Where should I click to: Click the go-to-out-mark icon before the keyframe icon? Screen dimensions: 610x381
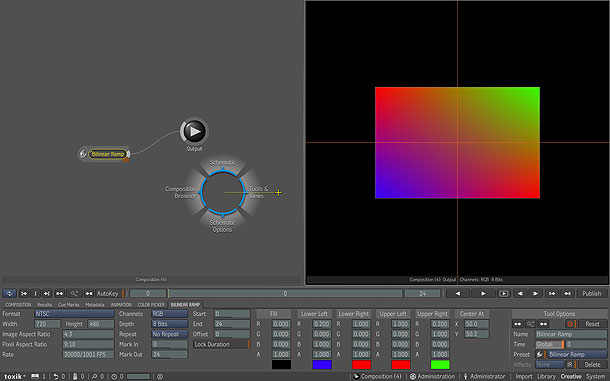(47, 293)
